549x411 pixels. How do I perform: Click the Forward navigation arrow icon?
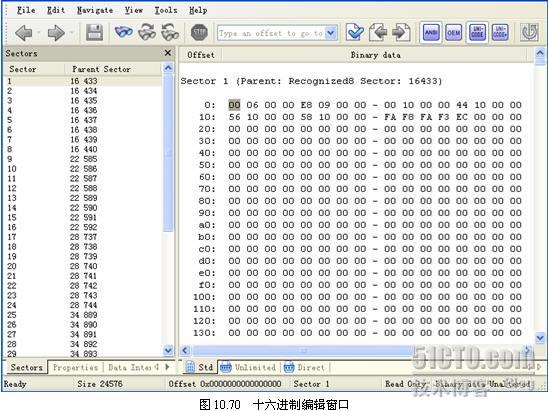click(x=56, y=33)
